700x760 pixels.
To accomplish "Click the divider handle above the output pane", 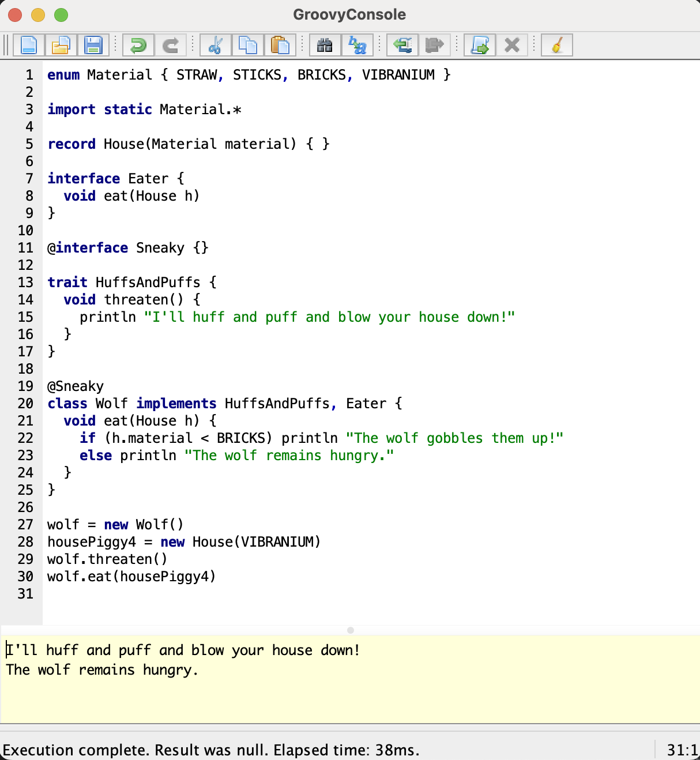I will point(351,630).
